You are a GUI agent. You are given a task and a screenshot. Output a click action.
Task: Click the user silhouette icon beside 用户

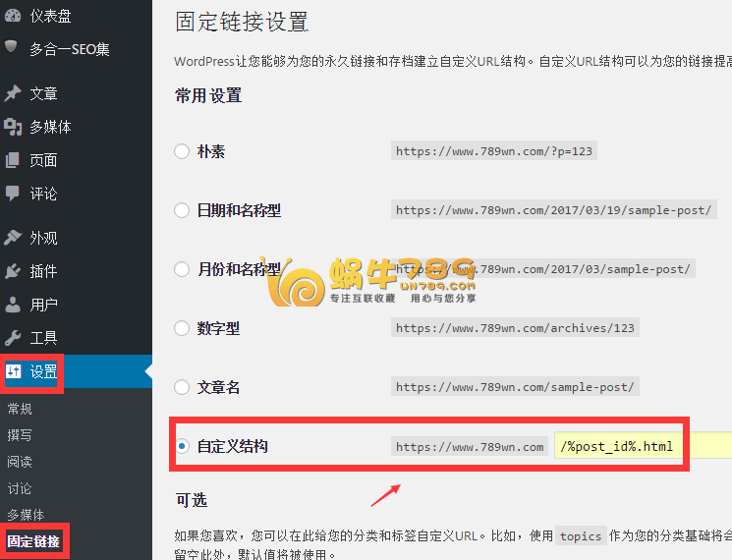(13, 305)
